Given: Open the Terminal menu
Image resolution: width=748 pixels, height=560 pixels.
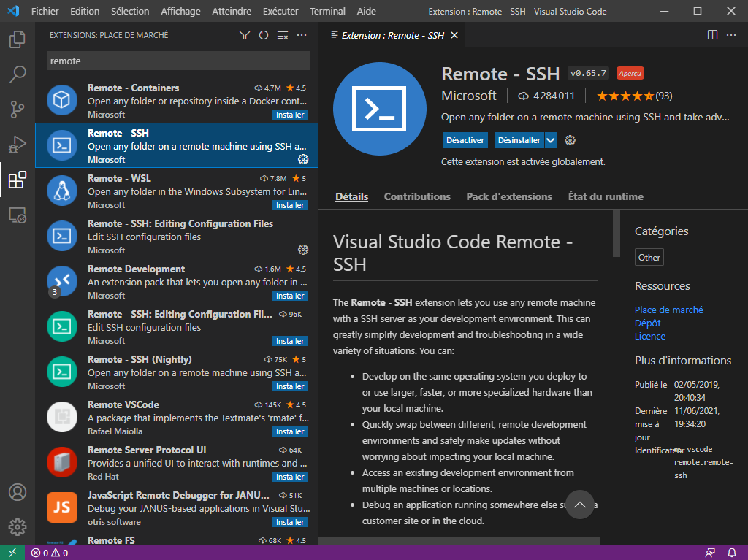Looking at the screenshot, I should pos(327,12).
